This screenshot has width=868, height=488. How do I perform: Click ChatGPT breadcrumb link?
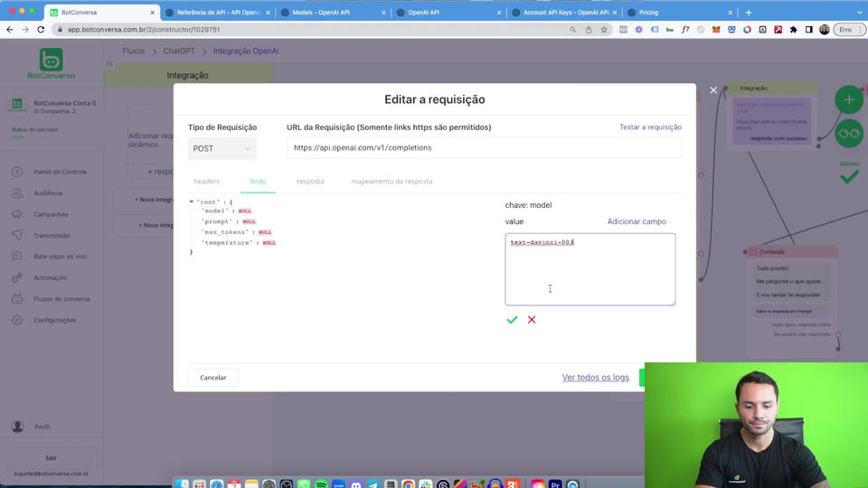click(x=179, y=51)
